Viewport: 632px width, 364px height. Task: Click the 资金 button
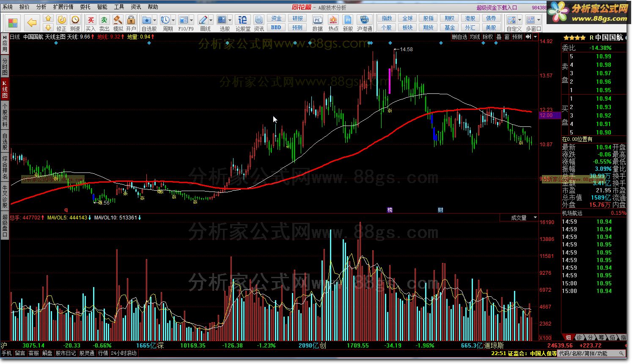click(x=276, y=19)
